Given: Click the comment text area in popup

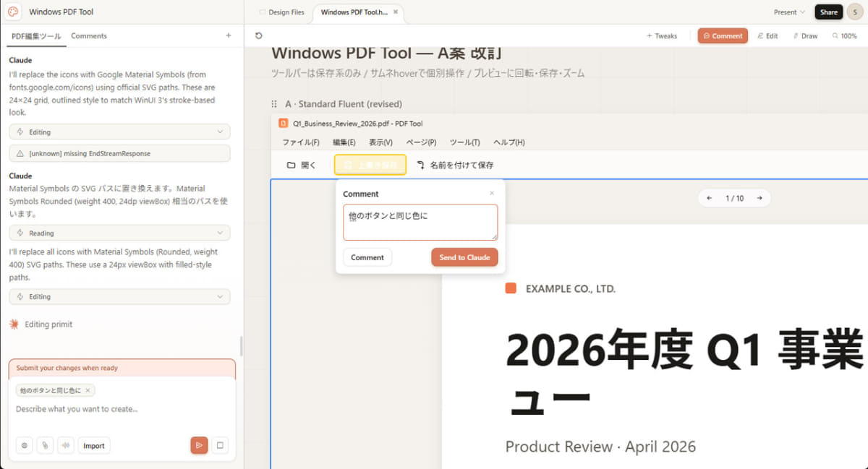Looking at the screenshot, I should [x=420, y=222].
